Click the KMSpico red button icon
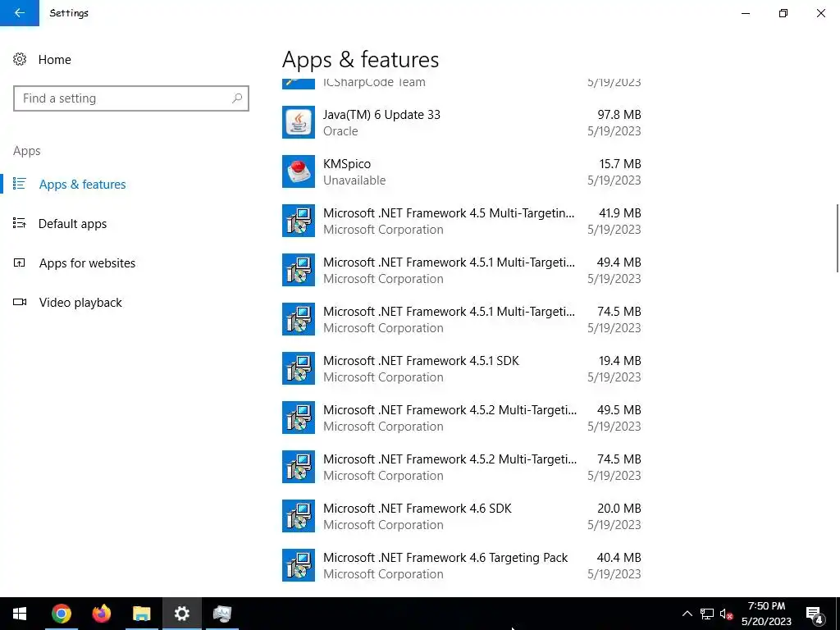Screen dimensions: 840x630 (299, 171)
